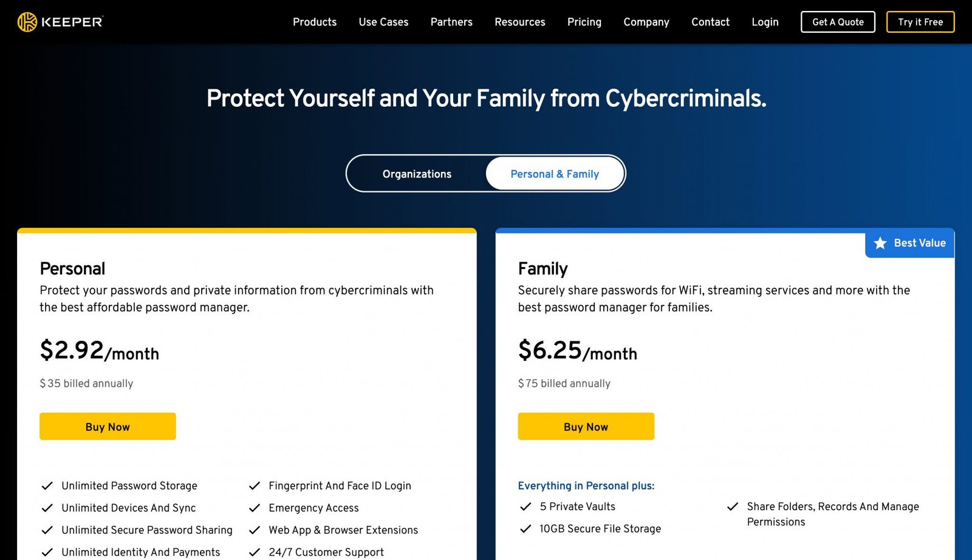972x560 pixels.
Task: Select Personal & Family pricing toggle
Action: point(555,174)
